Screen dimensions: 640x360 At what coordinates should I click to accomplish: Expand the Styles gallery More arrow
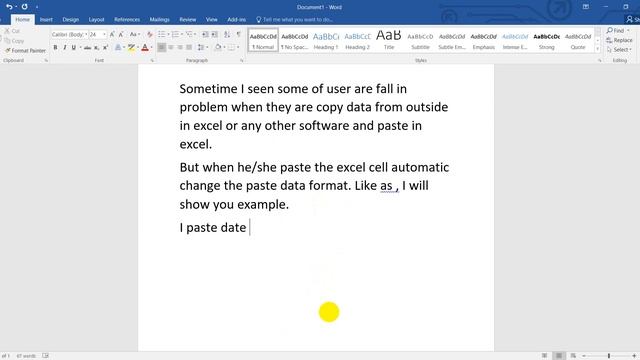click(x=598, y=49)
